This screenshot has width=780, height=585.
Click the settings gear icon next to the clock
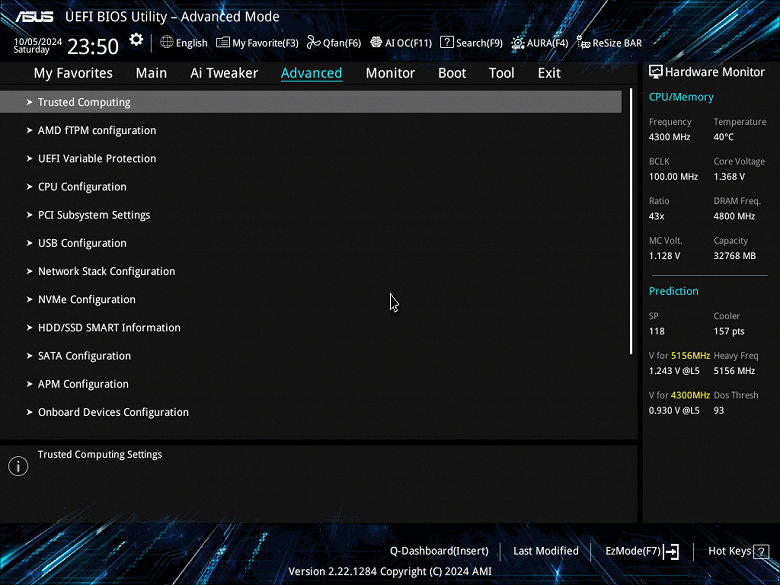tap(136, 40)
